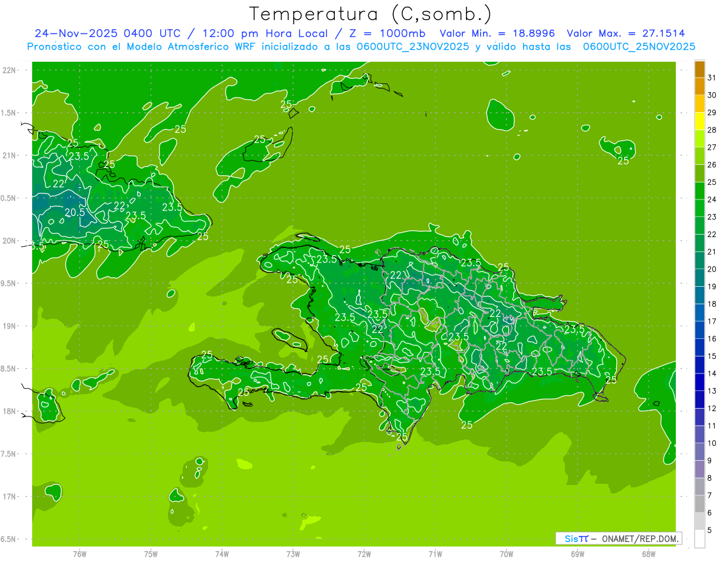
Task: Click the legend value '30'
Action: click(x=712, y=95)
